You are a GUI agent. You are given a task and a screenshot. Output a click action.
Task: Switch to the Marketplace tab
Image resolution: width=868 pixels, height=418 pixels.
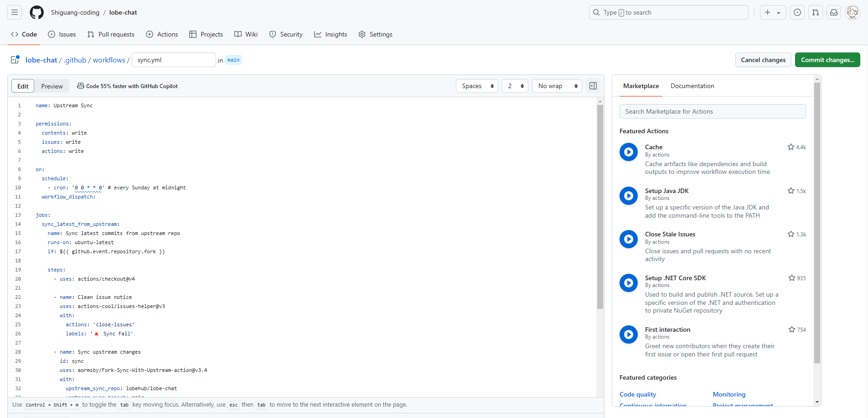coord(641,86)
